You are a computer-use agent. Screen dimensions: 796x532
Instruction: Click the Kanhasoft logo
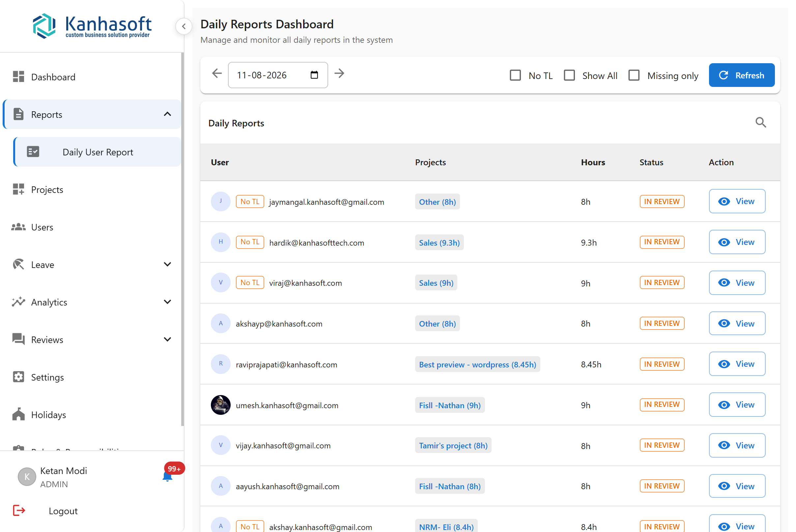click(92, 26)
